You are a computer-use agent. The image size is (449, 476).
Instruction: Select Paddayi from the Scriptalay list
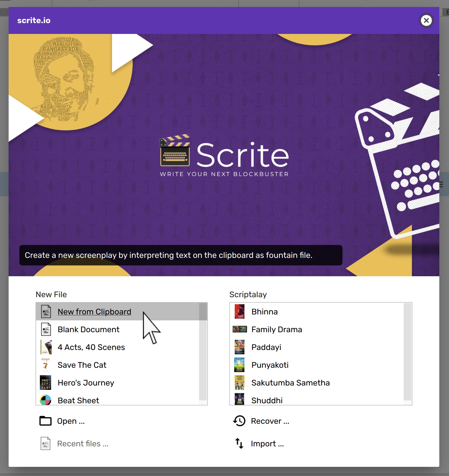click(266, 347)
